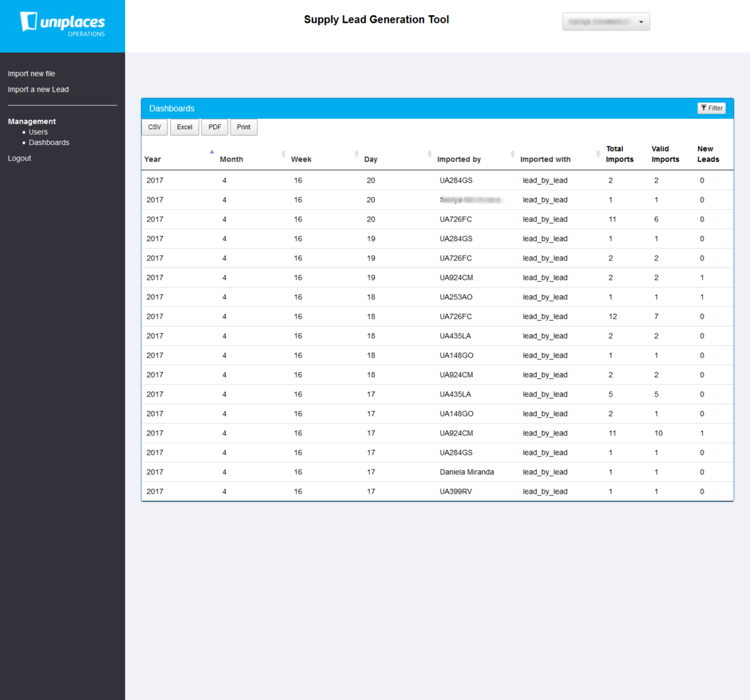Click the Week column sort icon
This screenshot has width=750, height=700.
pyautogui.click(x=356, y=153)
